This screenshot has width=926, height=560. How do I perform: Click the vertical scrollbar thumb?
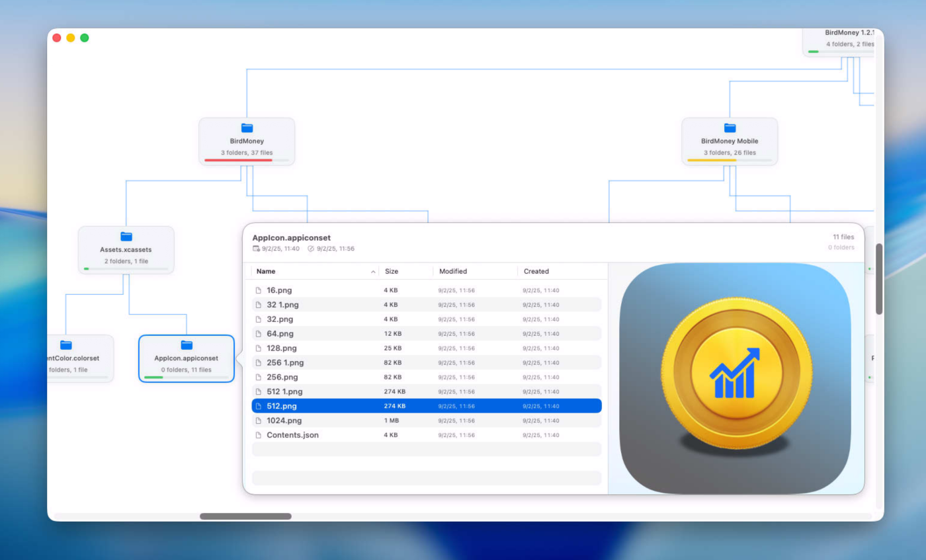[x=879, y=279]
